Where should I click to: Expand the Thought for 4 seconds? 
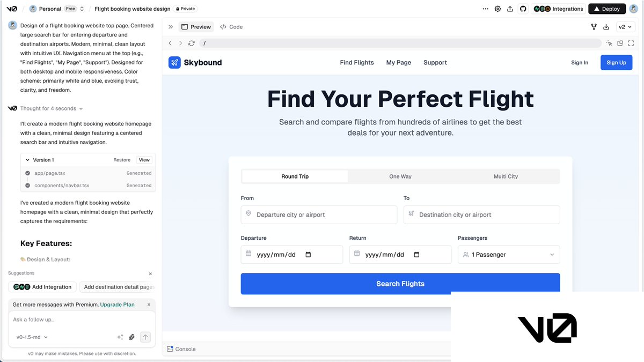point(52,108)
